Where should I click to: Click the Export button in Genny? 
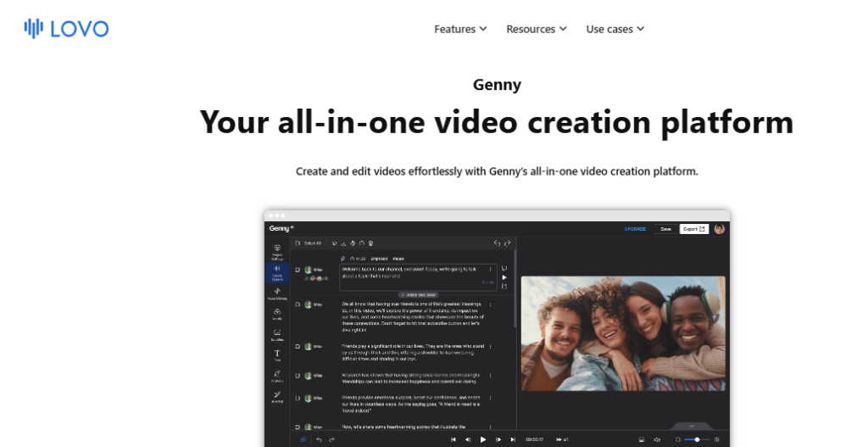click(694, 229)
